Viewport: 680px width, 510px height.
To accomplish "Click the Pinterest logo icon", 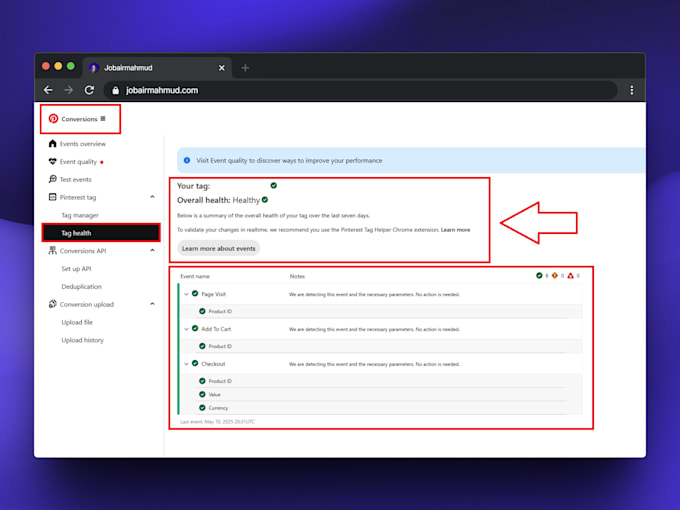I will pos(53,118).
